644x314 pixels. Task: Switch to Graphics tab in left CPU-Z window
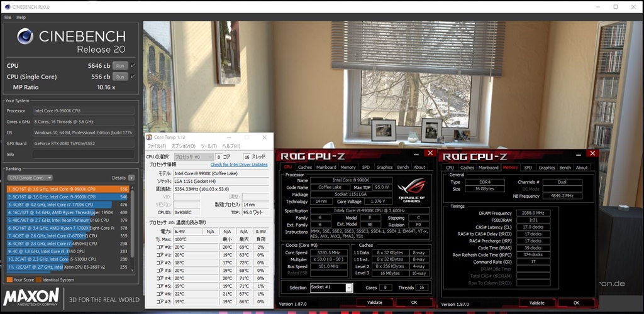pos(384,167)
